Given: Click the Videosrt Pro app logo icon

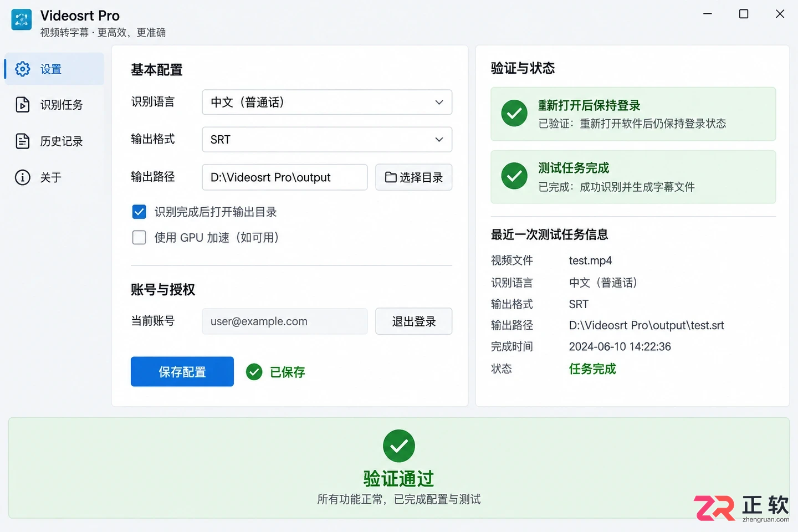Looking at the screenshot, I should tap(22, 20).
